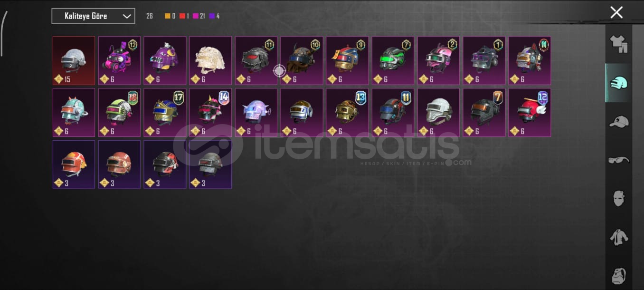Expand the Kaliteye Göre sort dropdown
Image resolution: width=644 pixels, height=290 pixels.
[x=93, y=16]
